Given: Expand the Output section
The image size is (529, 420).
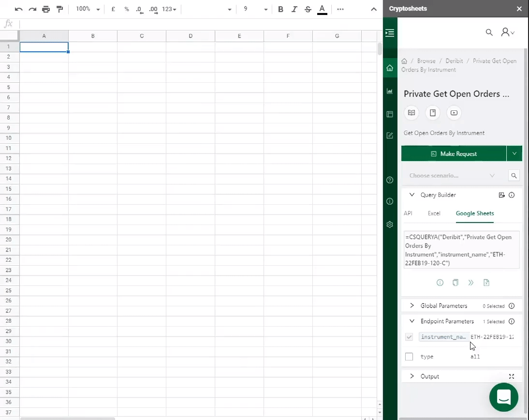Looking at the screenshot, I should (x=412, y=376).
